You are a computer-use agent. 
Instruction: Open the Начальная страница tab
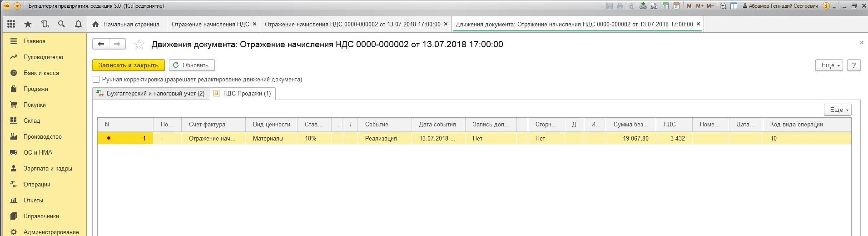[x=126, y=24]
